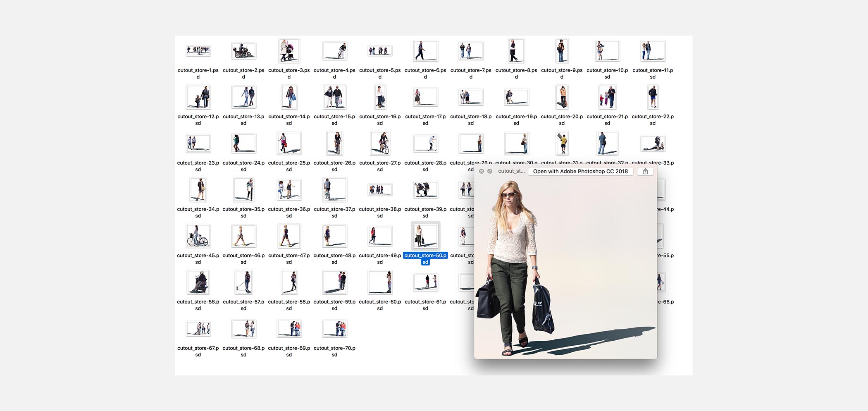Click the woman preview image in Quick Look
The width and height of the screenshot is (868, 411).
pyautogui.click(x=565, y=268)
